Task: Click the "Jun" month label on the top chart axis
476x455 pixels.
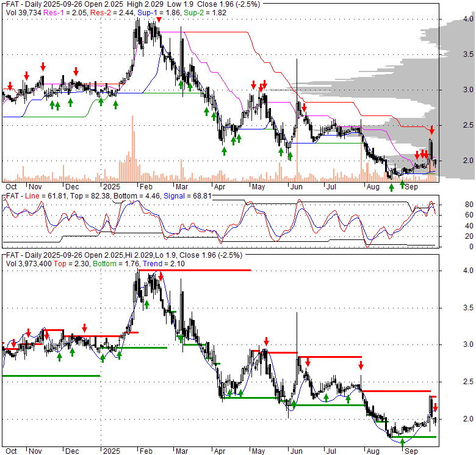Action: (x=297, y=187)
